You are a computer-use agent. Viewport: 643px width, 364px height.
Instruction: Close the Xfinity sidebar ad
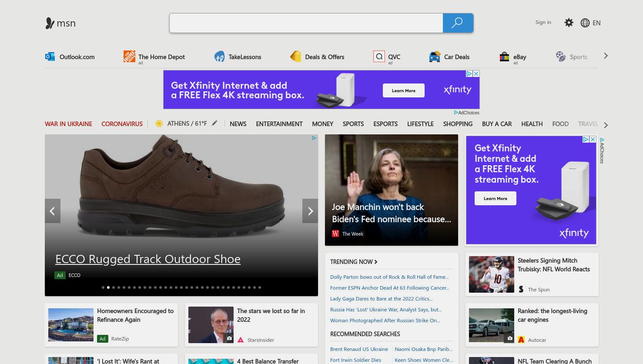click(593, 140)
